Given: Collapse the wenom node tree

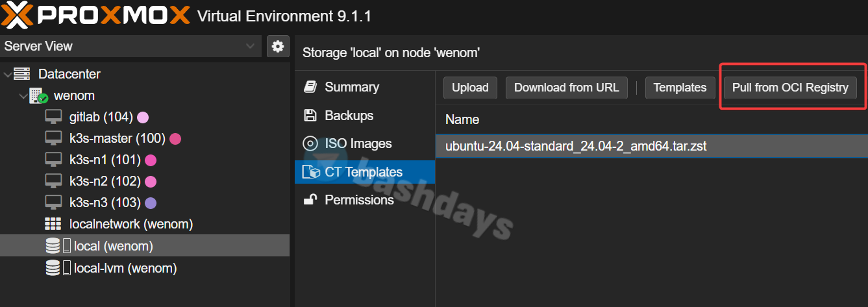Looking at the screenshot, I should [23, 96].
